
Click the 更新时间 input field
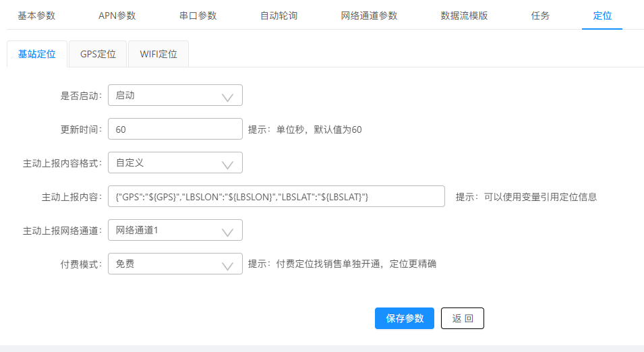point(175,129)
